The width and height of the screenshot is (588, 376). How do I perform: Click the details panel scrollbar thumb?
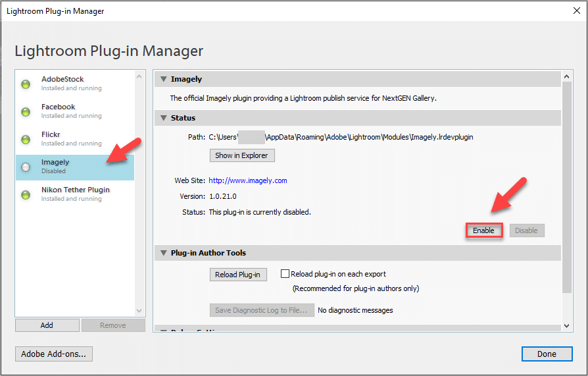click(x=567, y=187)
